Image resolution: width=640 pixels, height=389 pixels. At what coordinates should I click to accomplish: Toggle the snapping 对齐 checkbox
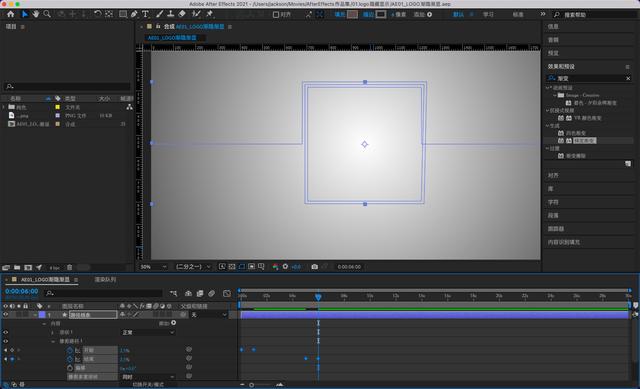coord(276,15)
